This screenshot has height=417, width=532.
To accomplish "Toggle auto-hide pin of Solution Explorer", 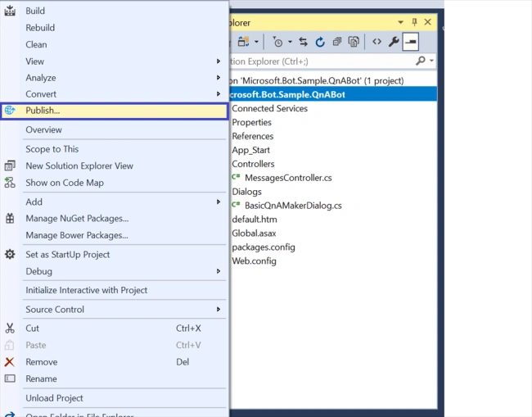I will coord(414,22).
